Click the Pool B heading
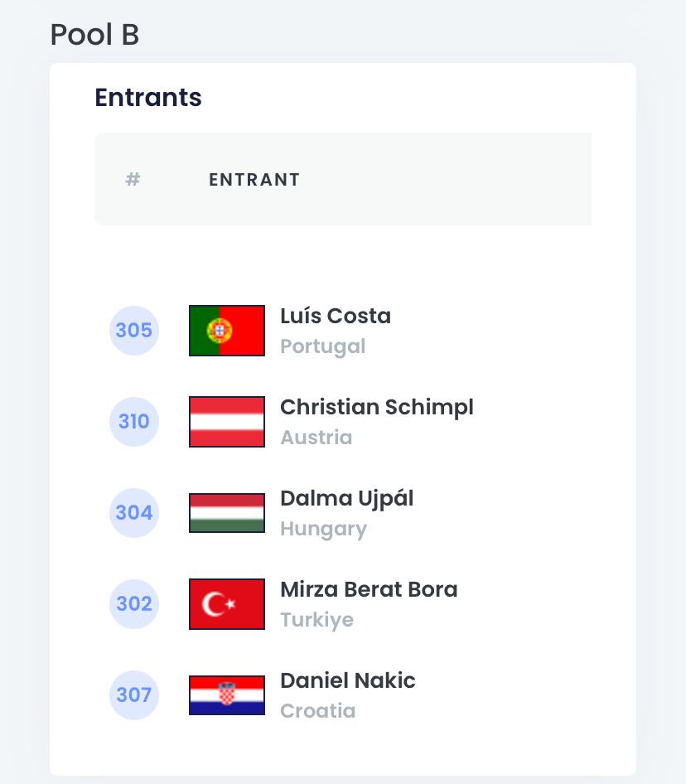Viewport: 686px width, 784px height. click(94, 35)
